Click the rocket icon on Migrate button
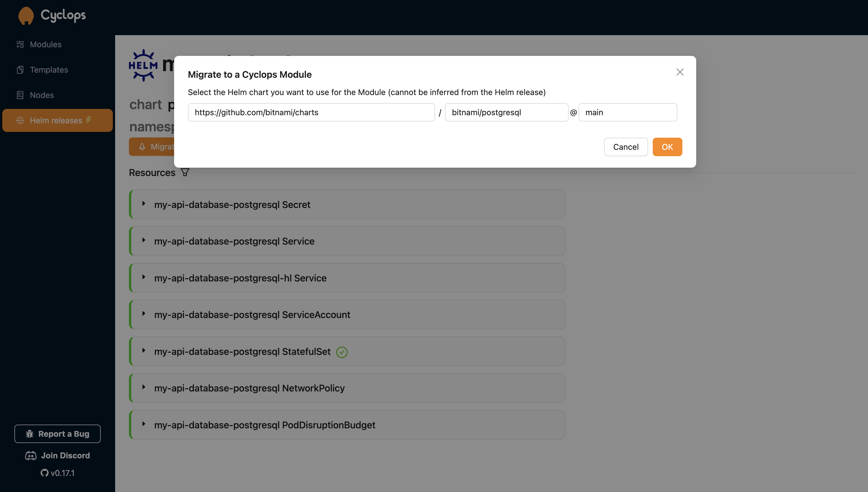 (142, 147)
